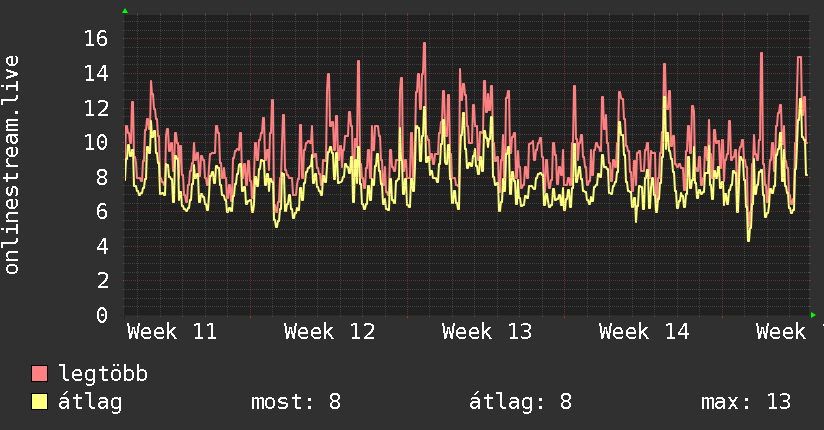
Task: Click the green arrow atop the y-axis
Action: [125, 11]
